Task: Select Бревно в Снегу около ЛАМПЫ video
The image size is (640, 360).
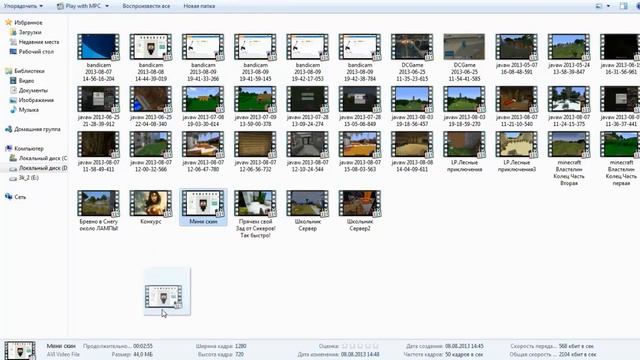Action: coord(98,211)
